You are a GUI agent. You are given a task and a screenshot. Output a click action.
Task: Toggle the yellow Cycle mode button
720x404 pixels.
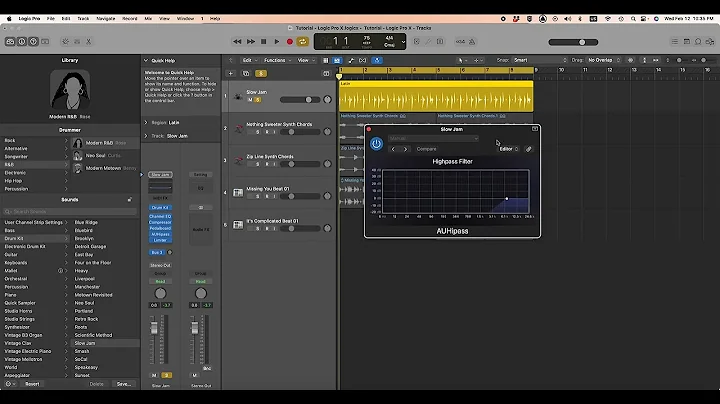(303, 42)
